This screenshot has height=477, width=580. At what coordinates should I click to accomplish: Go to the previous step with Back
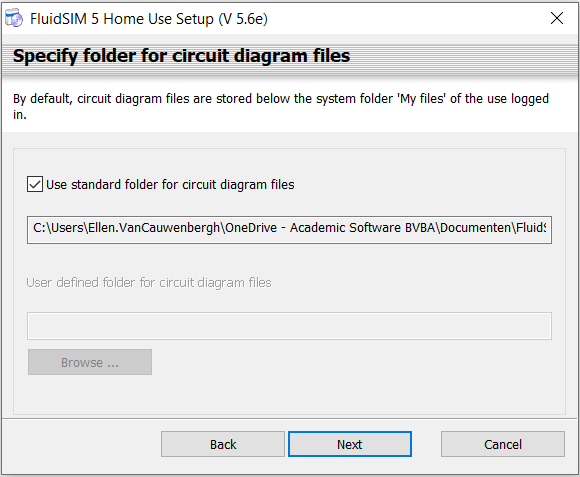pyautogui.click(x=223, y=444)
